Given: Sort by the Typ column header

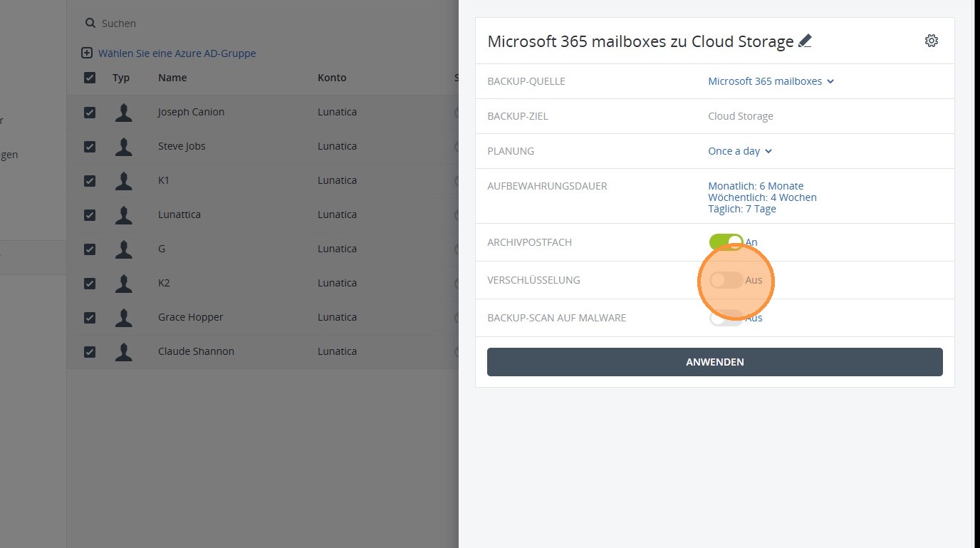Looking at the screenshot, I should coord(121,78).
